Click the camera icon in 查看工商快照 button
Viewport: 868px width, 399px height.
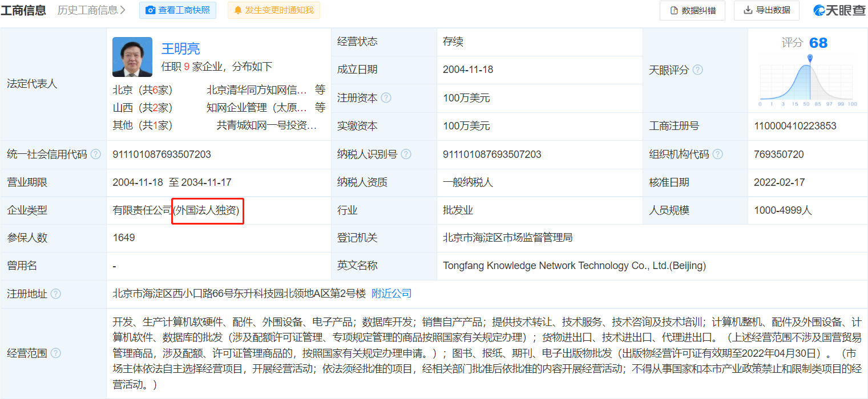[x=150, y=10]
